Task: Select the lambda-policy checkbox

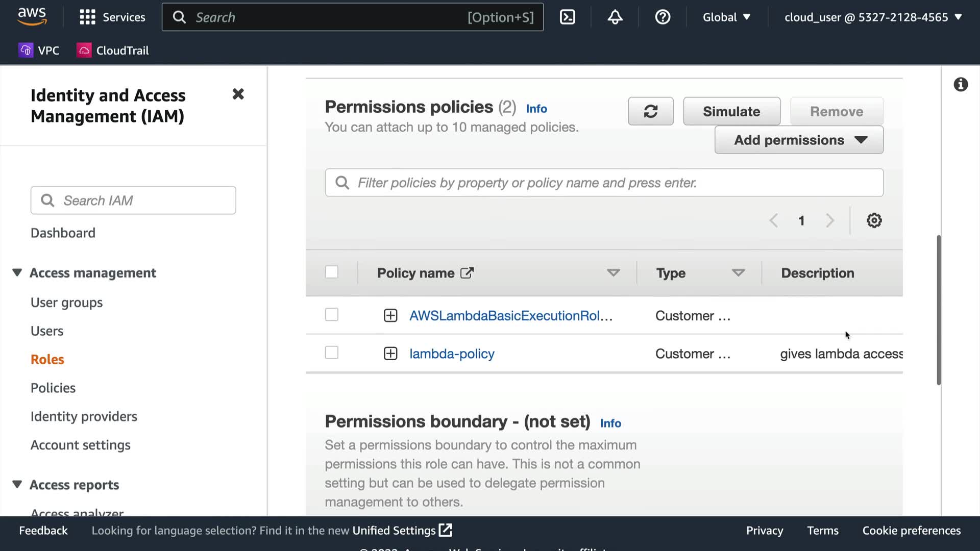Action: pyautogui.click(x=332, y=353)
